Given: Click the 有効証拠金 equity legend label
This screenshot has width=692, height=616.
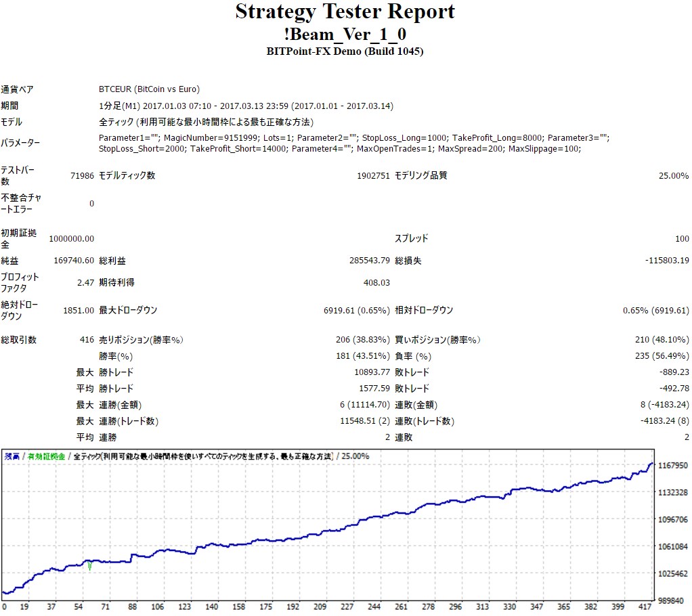Looking at the screenshot, I should click(46, 456).
